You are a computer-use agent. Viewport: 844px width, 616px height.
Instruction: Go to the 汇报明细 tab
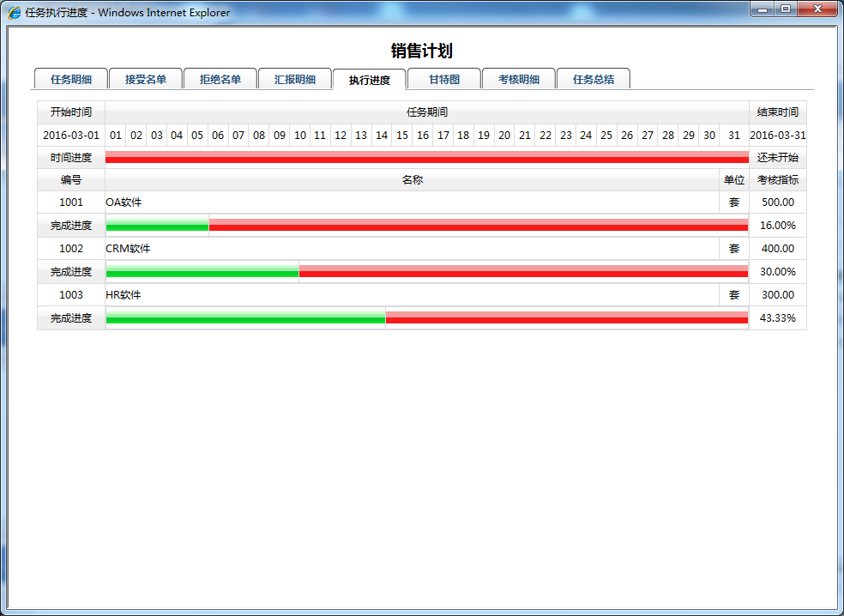[295, 79]
